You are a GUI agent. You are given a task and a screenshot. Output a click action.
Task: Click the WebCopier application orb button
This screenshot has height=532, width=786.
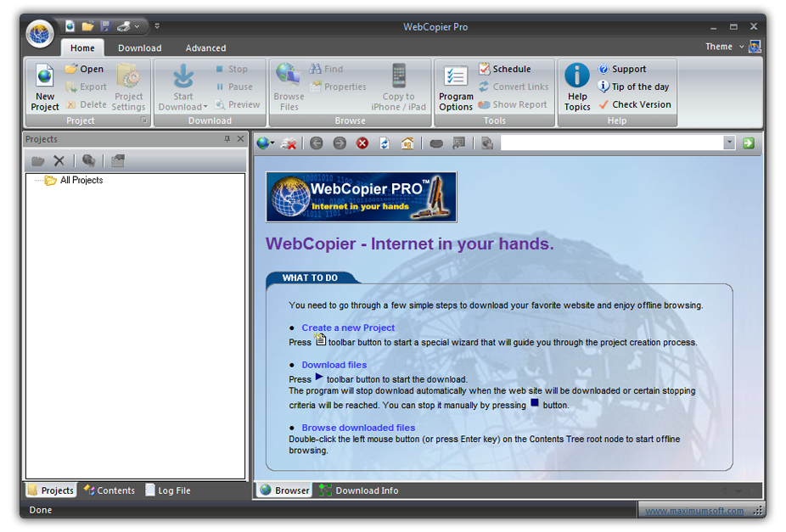click(x=40, y=34)
